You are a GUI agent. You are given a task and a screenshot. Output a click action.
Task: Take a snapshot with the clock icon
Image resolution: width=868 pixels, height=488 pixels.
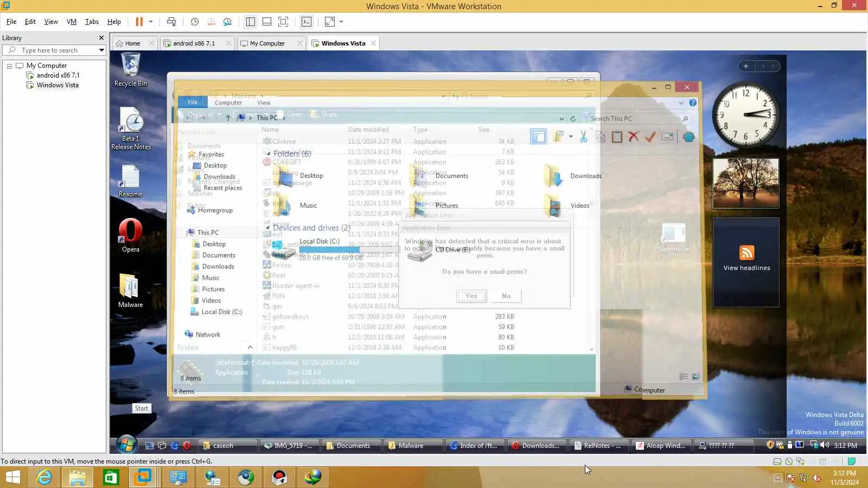pyautogui.click(x=195, y=22)
